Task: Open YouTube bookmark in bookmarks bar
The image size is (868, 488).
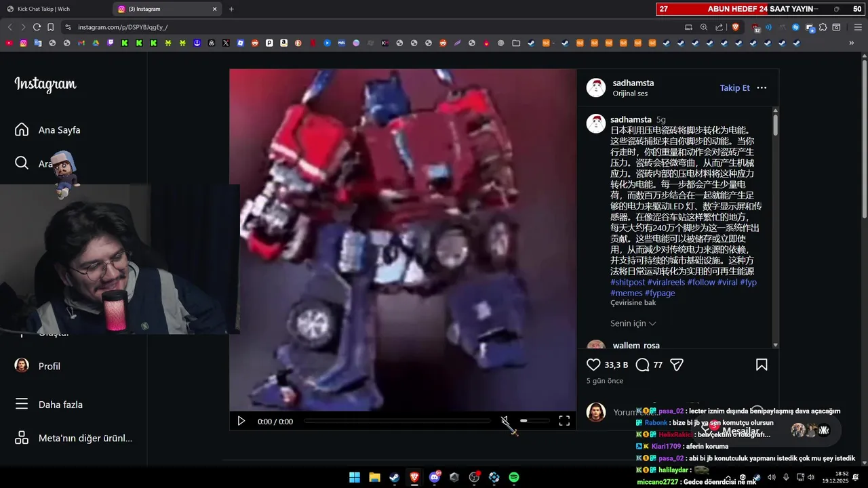Action: pyautogui.click(x=9, y=43)
